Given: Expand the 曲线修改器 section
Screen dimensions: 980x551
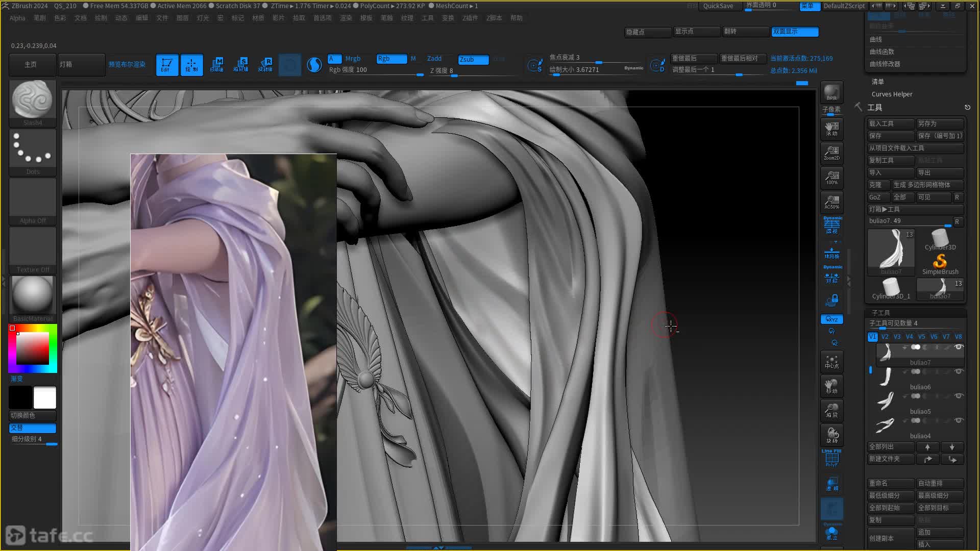Looking at the screenshot, I should pyautogui.click(x=885, y=64).
